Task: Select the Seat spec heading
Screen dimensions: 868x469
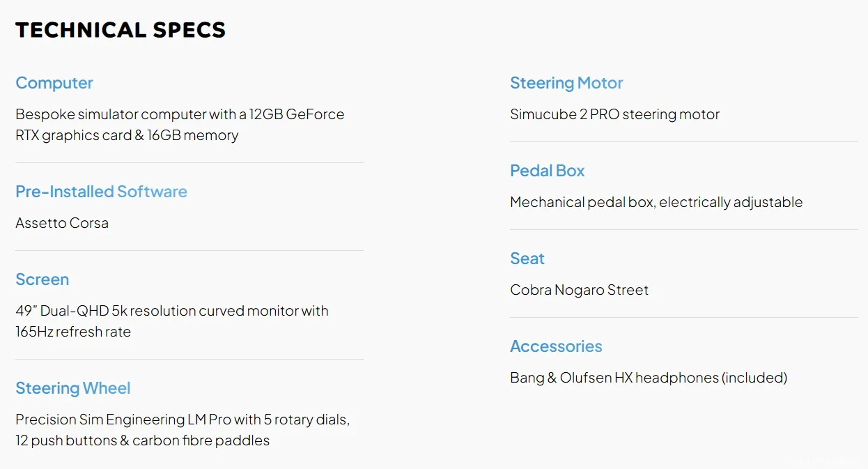Action: point(527,259)
